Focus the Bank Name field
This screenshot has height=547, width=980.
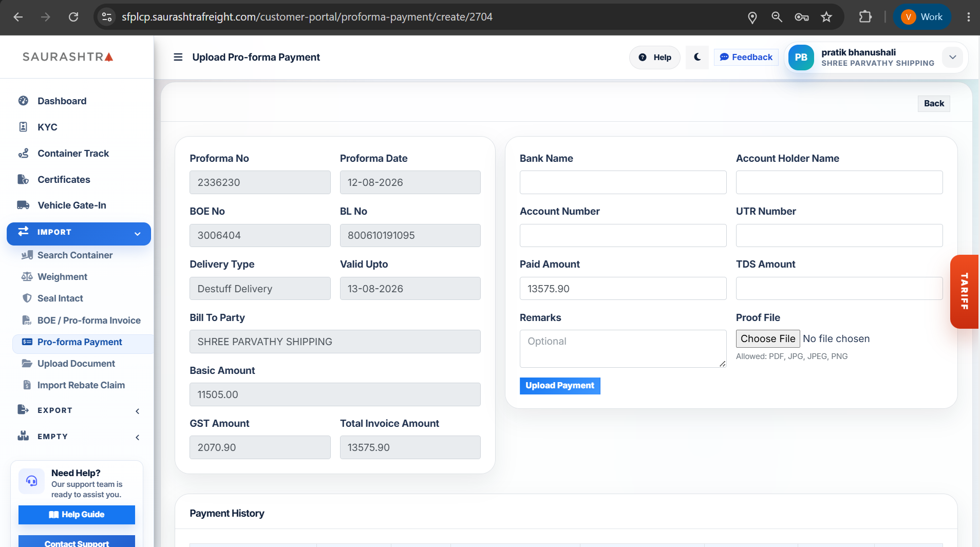[x=623, y=182]
